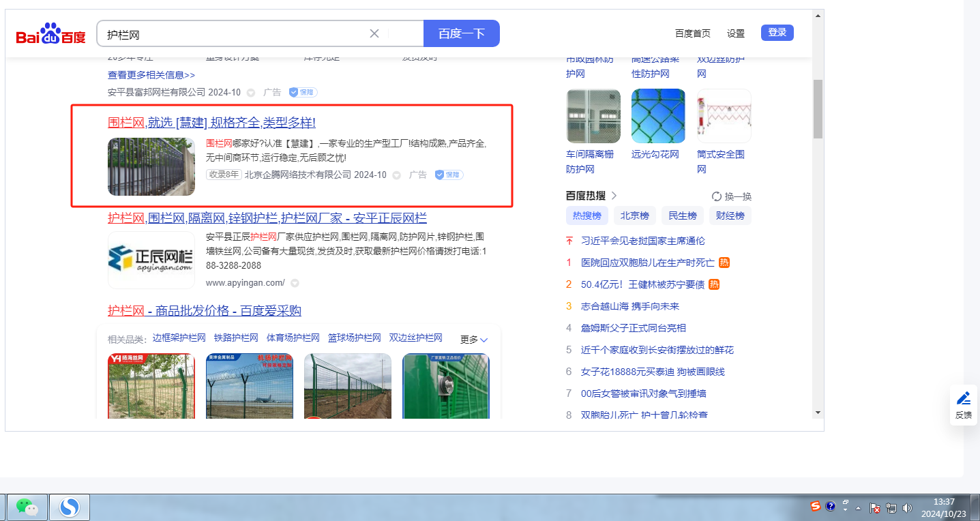Screen dimensions: 980x521
Task: Expand the dropdown arrow next to 北京企腾网络技术有限公司 2024-10
Action: (x=396, y=175)
